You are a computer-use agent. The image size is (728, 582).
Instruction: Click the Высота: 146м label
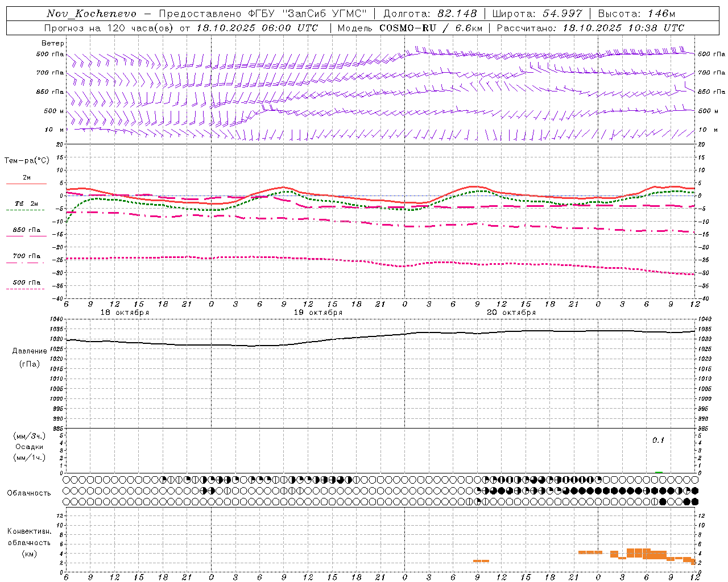pyautogui.click(x=636, y=14)
